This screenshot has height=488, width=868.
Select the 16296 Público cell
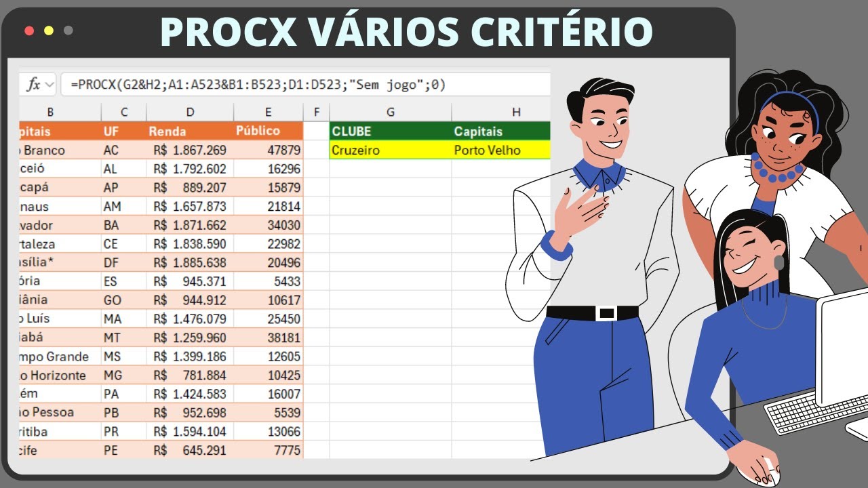269,169
